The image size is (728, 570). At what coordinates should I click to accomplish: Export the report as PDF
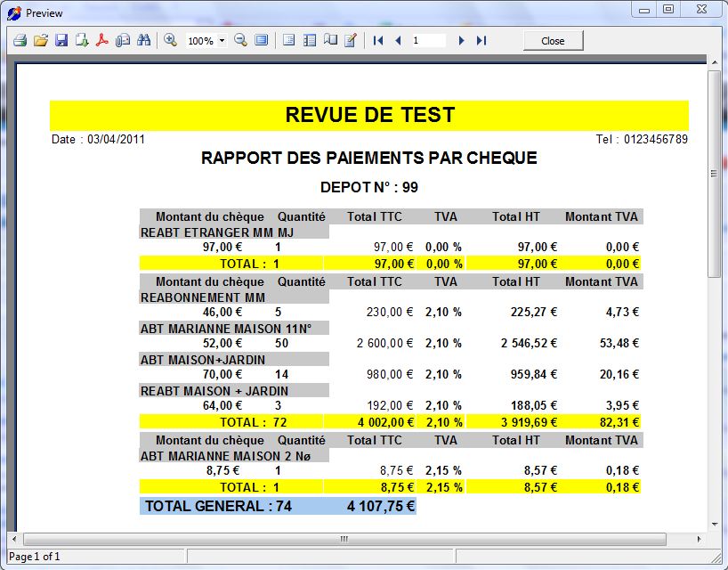point(101,40)
